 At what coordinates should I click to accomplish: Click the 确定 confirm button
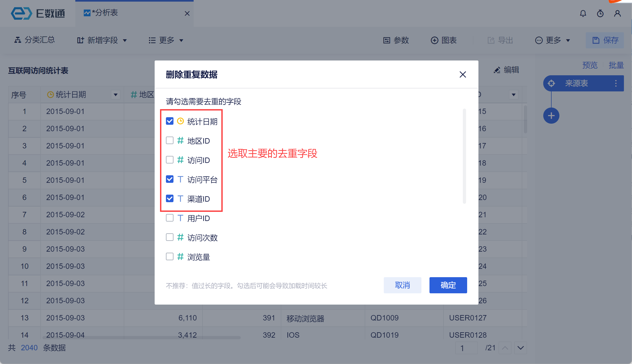click(448, 285)
